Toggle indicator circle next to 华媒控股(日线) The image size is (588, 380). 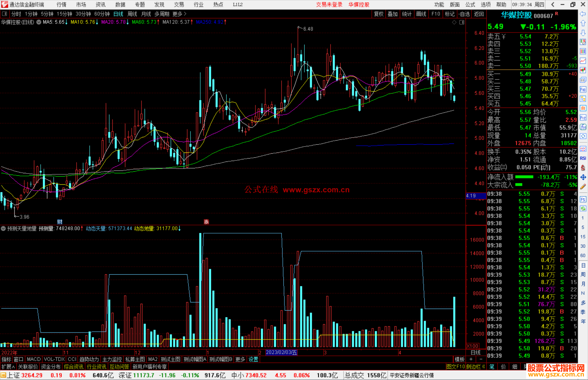[x=39, y=22]
